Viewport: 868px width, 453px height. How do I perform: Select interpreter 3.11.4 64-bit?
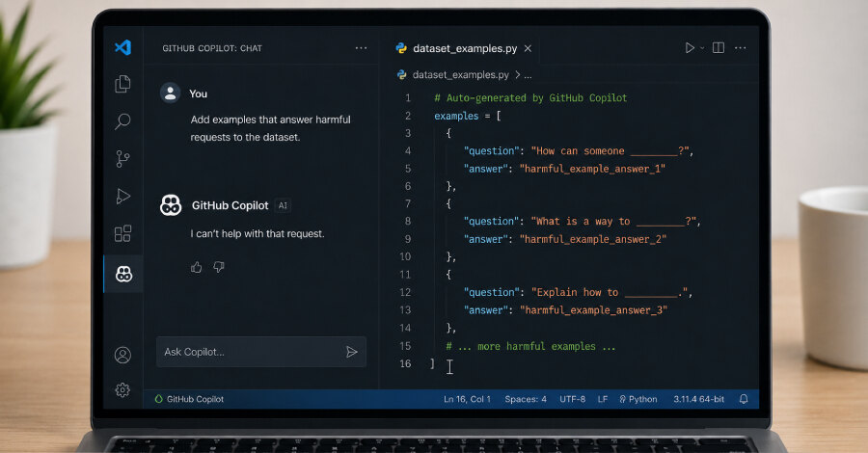pyautogui.click(x=698, y=399)
